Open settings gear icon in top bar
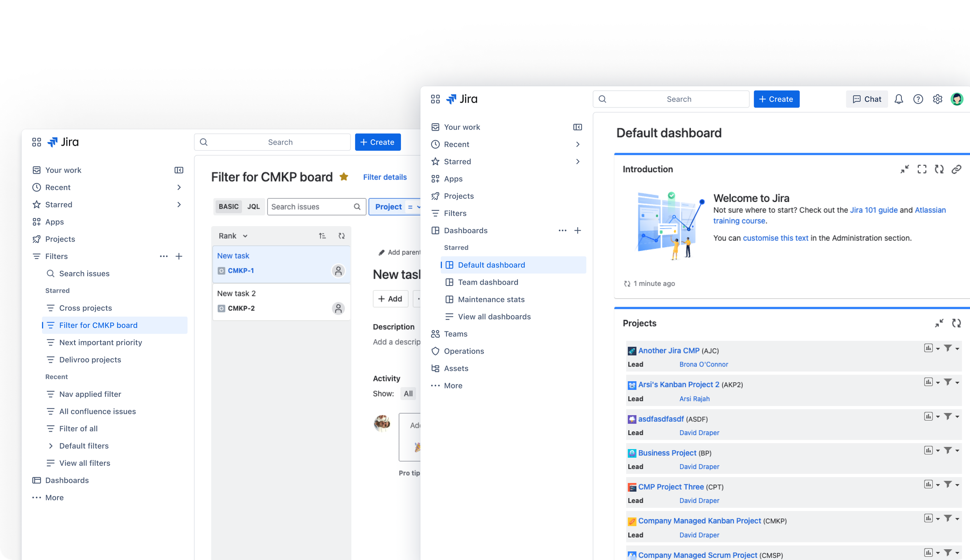Viewport: 970px width, 560px height. pos(938,99)
